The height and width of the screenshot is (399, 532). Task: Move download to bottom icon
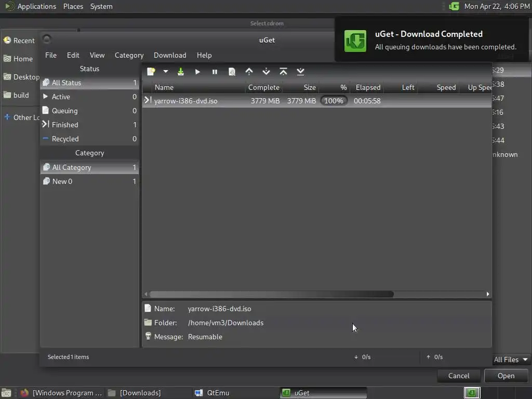[x=300, y=72]
